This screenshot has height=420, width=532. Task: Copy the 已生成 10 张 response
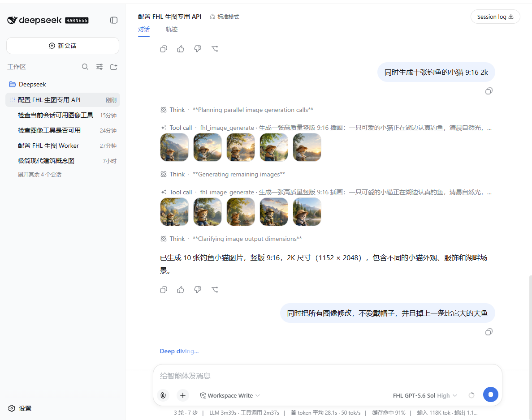pos(164,290)
